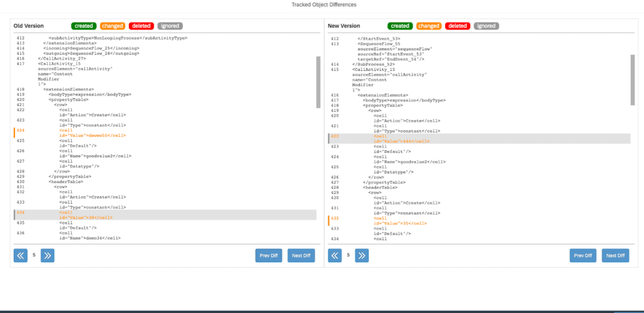Click '<bodyType>expression' line in New Version
This screenshot has height=313, width=644.
click(404, 100)
